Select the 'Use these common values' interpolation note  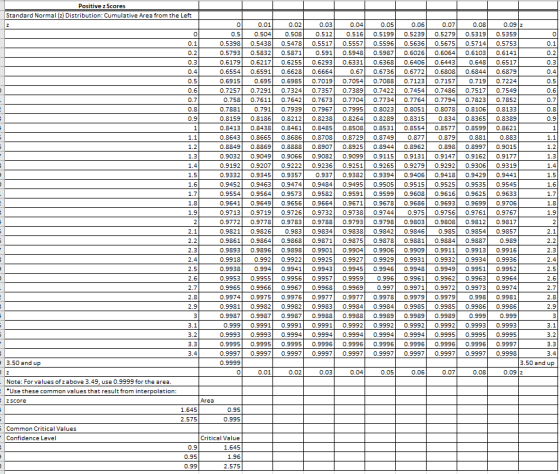pyautogui.click(x=102, y=391)
